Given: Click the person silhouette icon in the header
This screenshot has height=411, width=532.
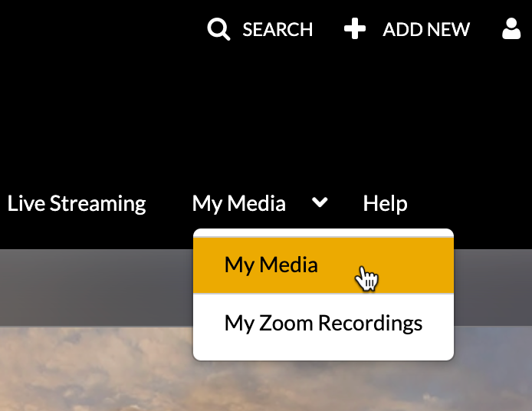Looking at the screenshot, I should click(x=511, y=30).
